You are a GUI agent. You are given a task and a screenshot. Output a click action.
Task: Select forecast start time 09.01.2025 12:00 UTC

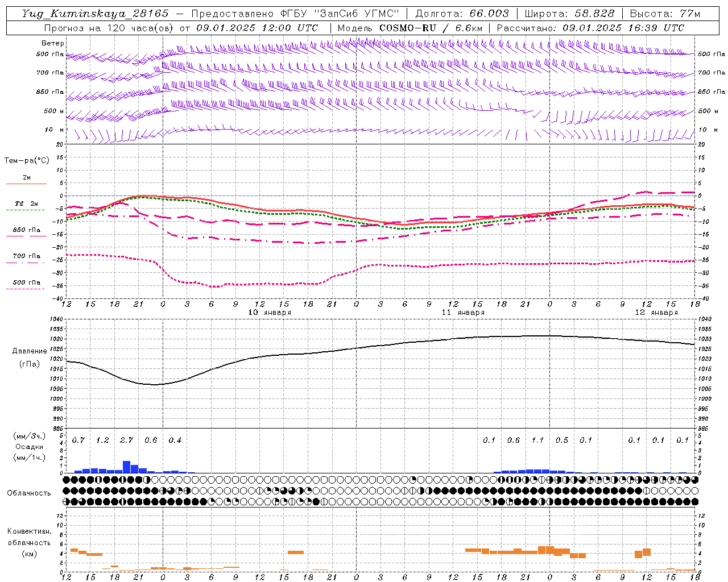coord(257,28)
